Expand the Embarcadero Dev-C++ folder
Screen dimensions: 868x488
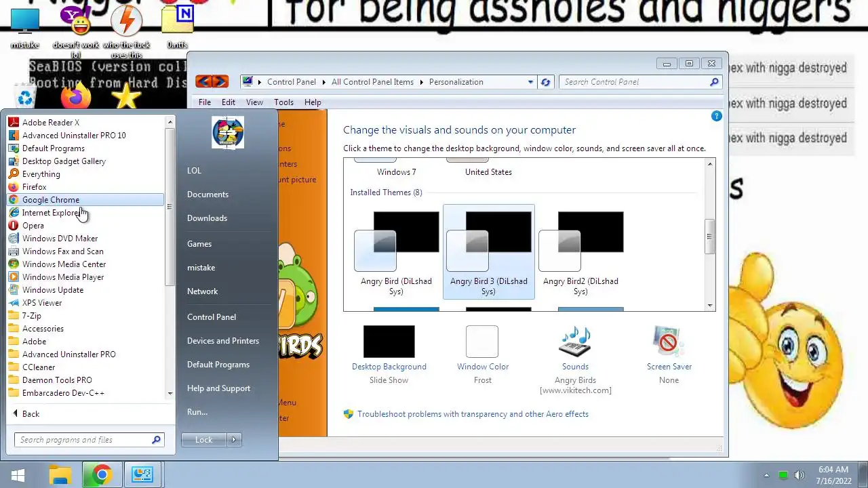63,393
